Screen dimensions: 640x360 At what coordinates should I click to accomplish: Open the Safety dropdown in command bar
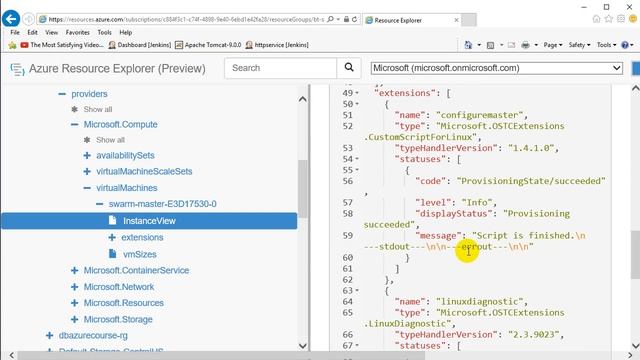pyautogui.click(x=579, y=45)
